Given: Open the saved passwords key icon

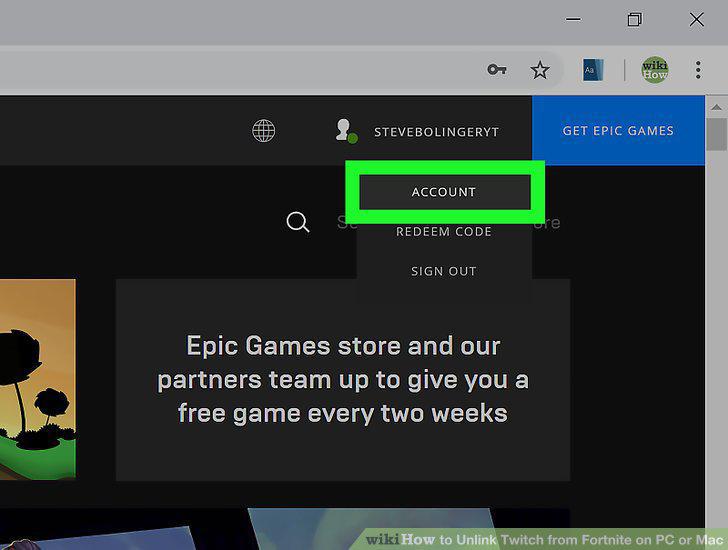Looking at the screenshot, I should (x=496, y=70).
